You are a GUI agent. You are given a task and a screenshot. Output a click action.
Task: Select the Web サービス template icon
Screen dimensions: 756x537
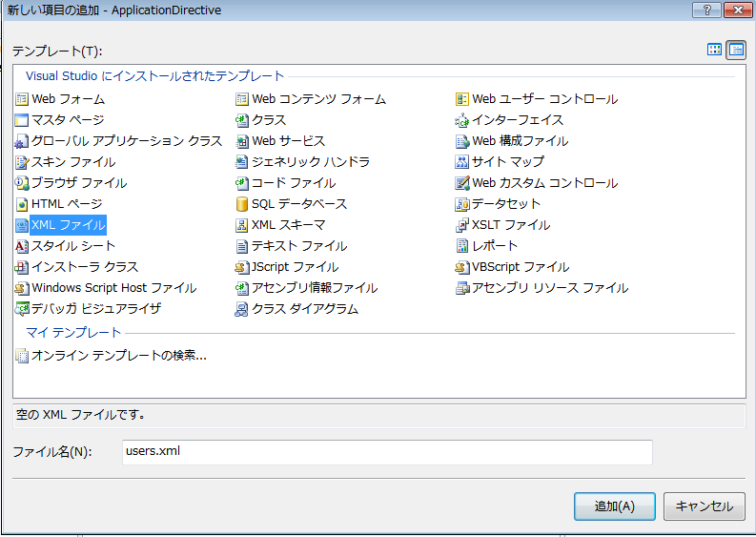241,141
